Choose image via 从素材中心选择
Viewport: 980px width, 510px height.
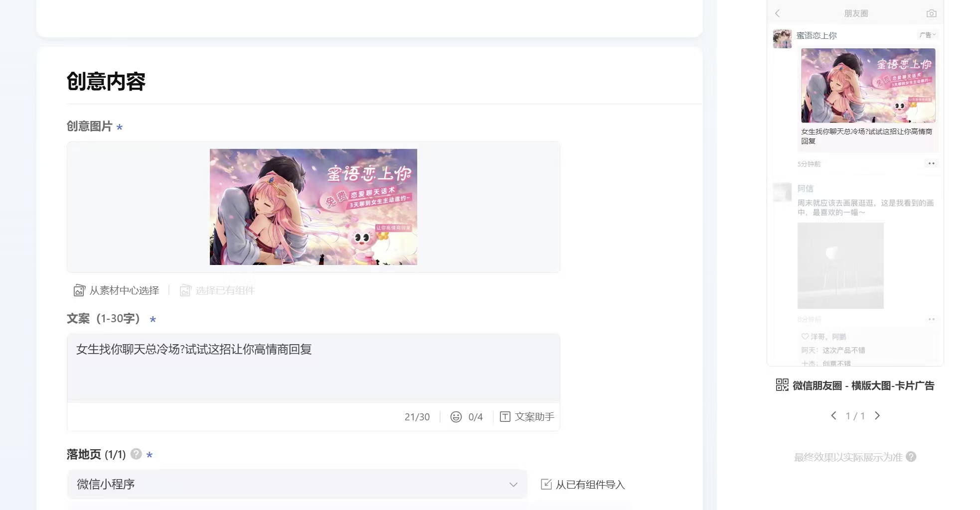[116, 290]
